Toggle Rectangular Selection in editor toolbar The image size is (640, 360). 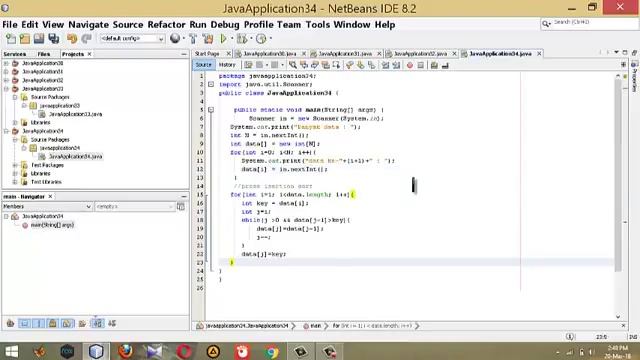[x=336, y=65]
